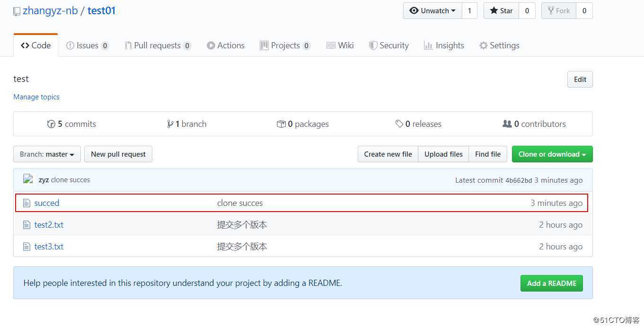Click the repository description text 'test'
The width and height of the screenshot is (644, 328).
click(x=21, y=79)
